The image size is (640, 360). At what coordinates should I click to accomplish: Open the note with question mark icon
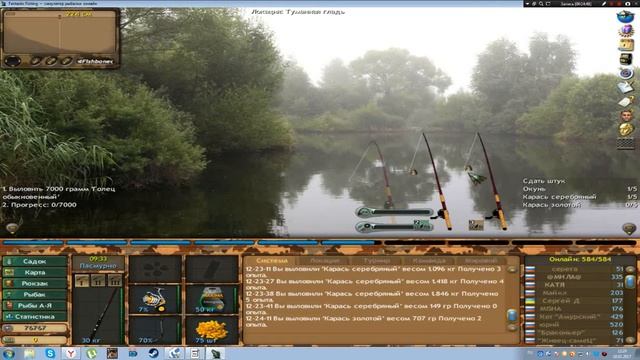click(x=626, y=101)
